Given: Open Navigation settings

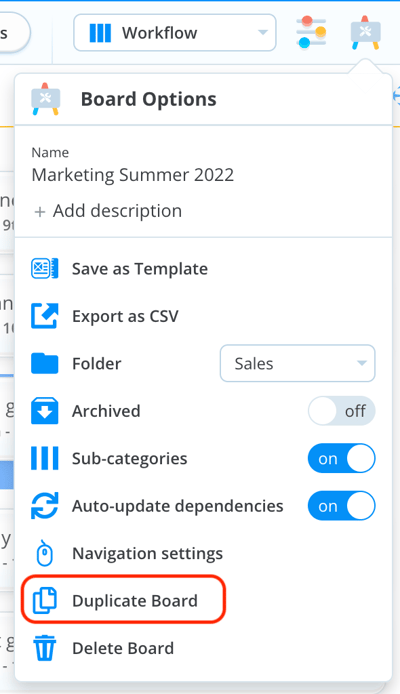Looking at the screenshot, I should point(147,553).
